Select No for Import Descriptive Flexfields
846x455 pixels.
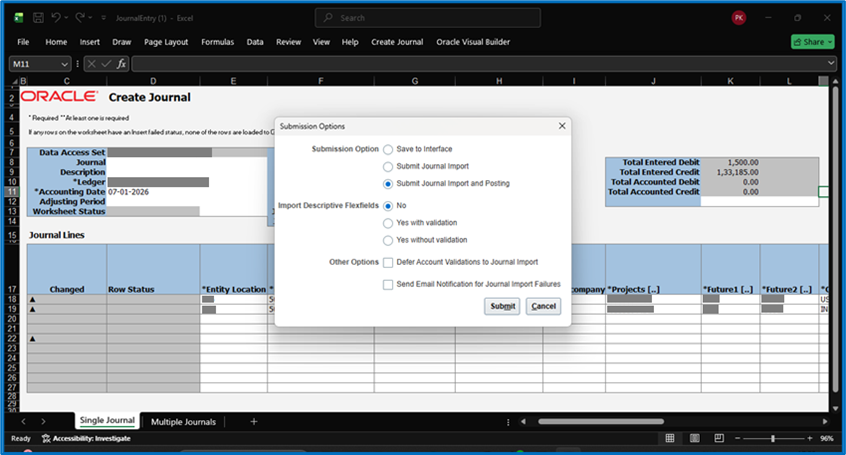coord(388,206)
